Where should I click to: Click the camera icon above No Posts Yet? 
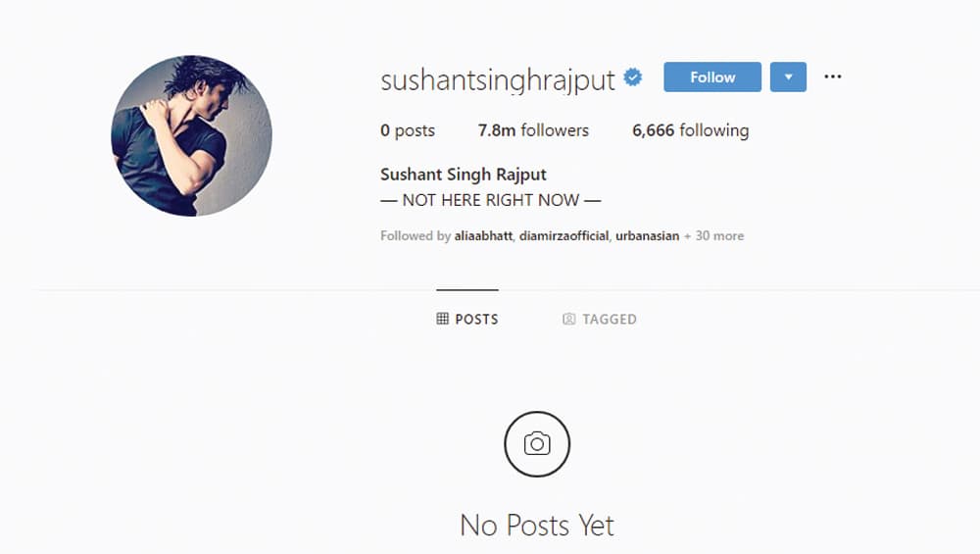[x=537, y=444]
